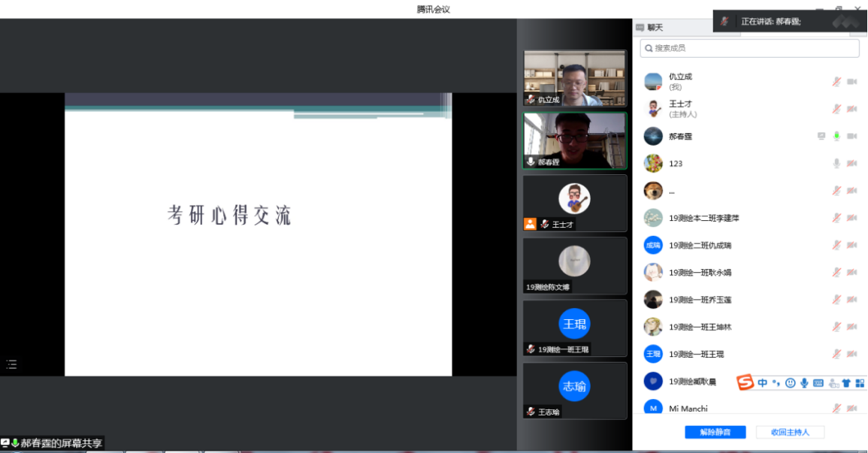Viewport: 868px width, 453px height.
Task: Select 仇立成 video thumbnail
Action: [x=575, y=78]
